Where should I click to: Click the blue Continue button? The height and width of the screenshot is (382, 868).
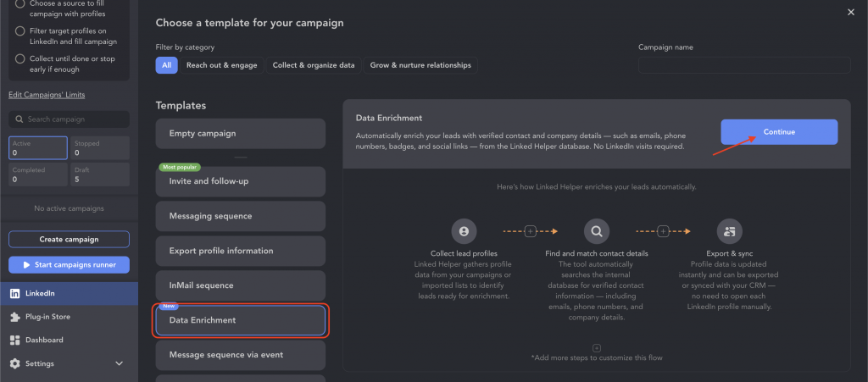(779, 132)
